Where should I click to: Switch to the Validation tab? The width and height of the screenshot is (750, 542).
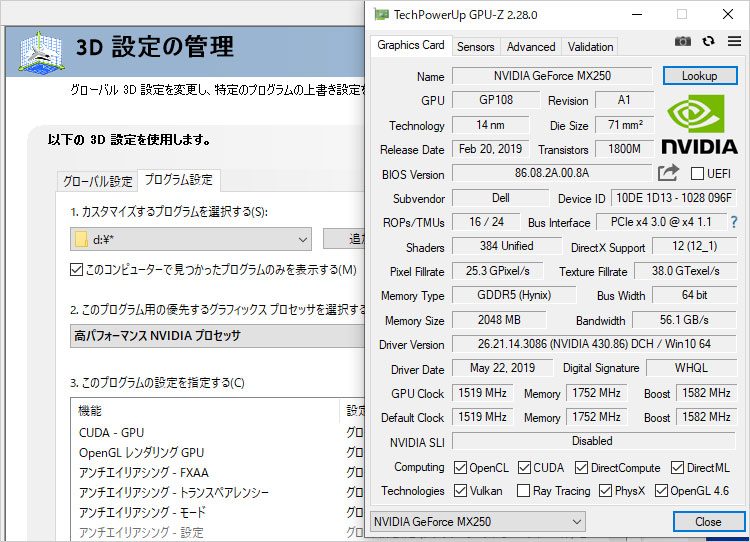[590, 47]
